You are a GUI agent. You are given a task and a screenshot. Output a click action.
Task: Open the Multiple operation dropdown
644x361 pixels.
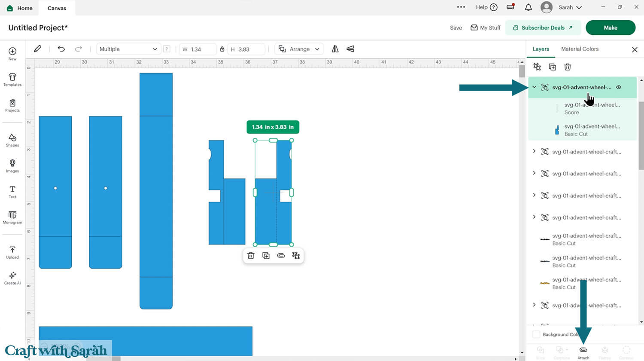pos(128,49)
